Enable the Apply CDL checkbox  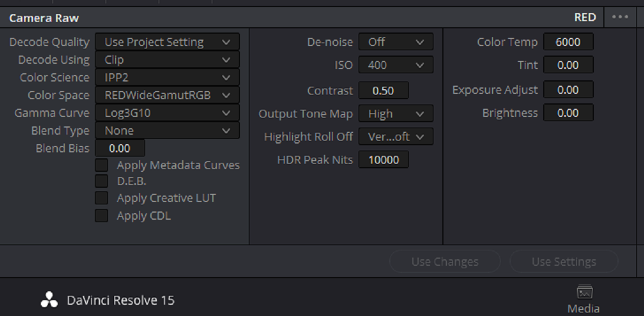[101, 216]
